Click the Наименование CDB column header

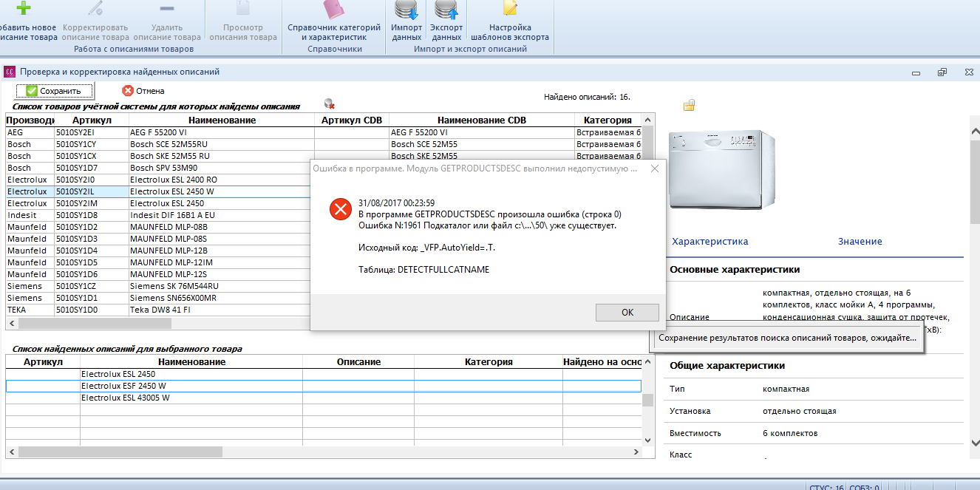click(x=481, y=120)
